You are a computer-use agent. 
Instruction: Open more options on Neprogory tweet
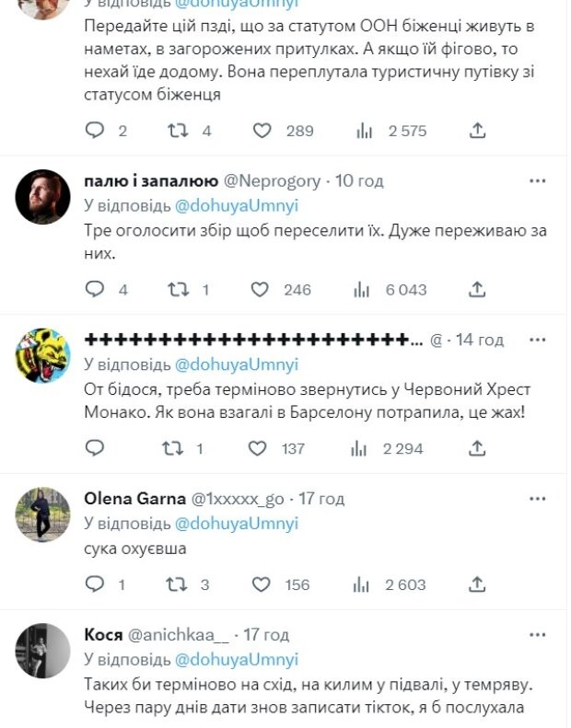pos(537,180)
